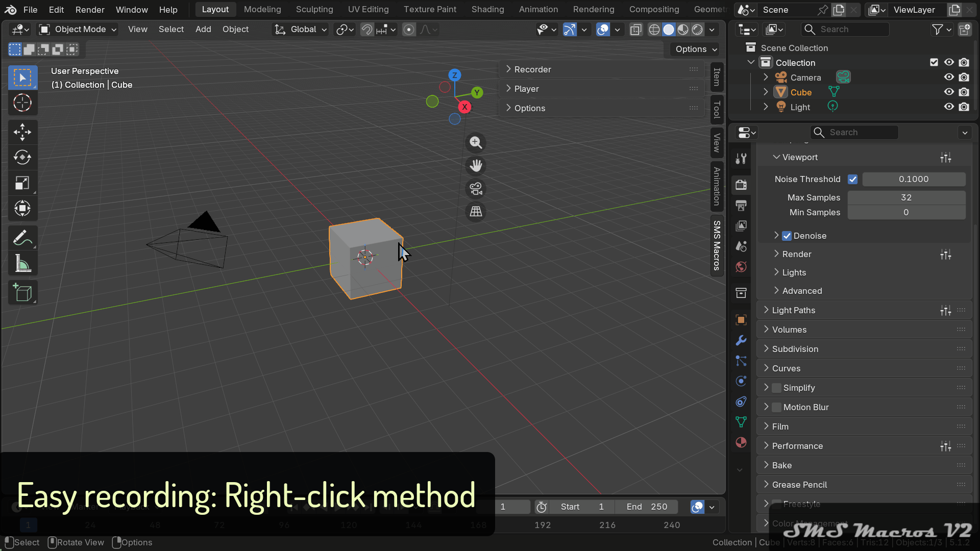Image resolution: width=980 pixels, height=551 pixels.
Task: Switch to the Shading workspace tab
Action: coord(487,9)
